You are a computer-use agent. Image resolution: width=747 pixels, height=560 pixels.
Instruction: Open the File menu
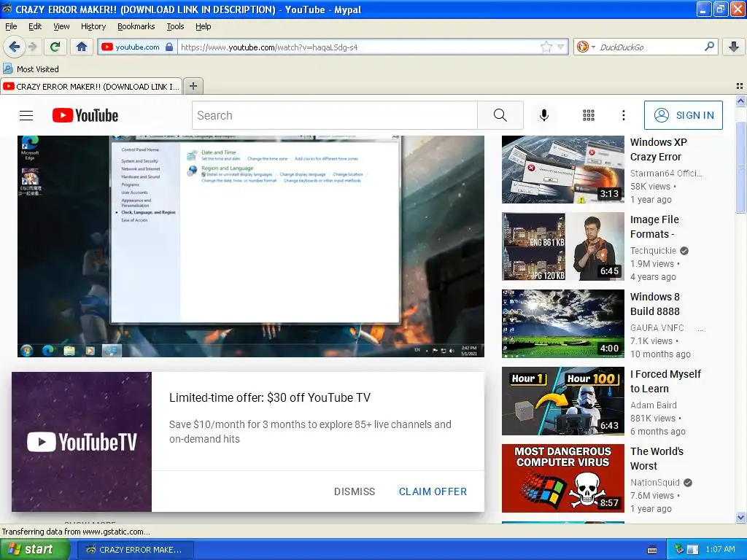(11, 26)
